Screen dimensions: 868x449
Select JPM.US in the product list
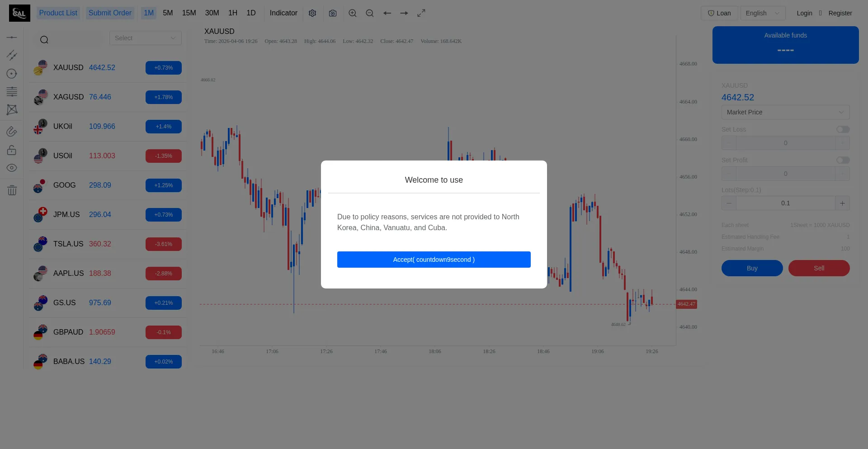coord(108,215)
